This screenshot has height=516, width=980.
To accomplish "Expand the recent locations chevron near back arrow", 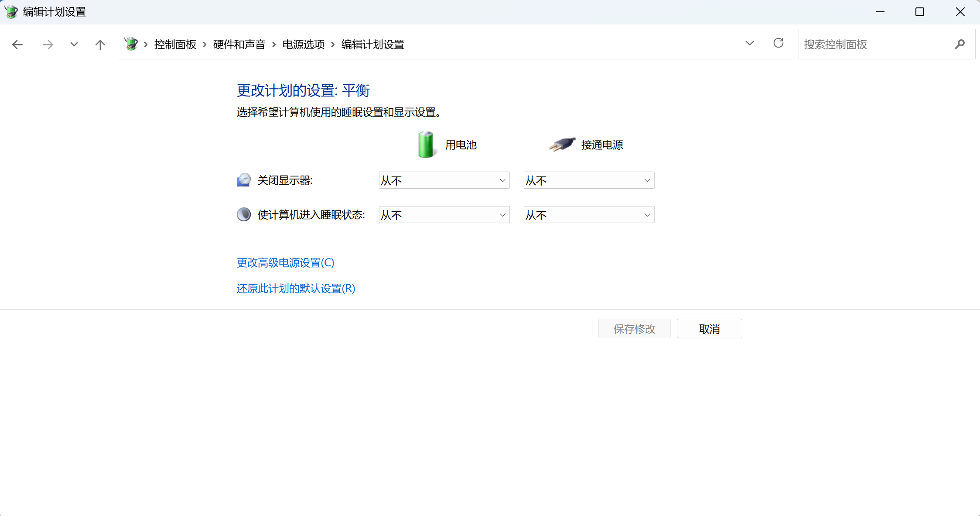I will click(74, 44).
